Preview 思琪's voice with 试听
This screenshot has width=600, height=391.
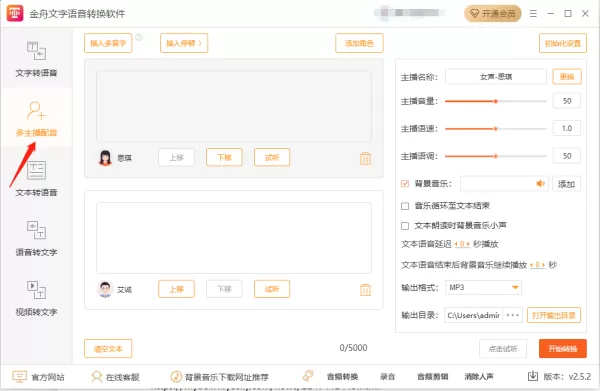point(272,157)
